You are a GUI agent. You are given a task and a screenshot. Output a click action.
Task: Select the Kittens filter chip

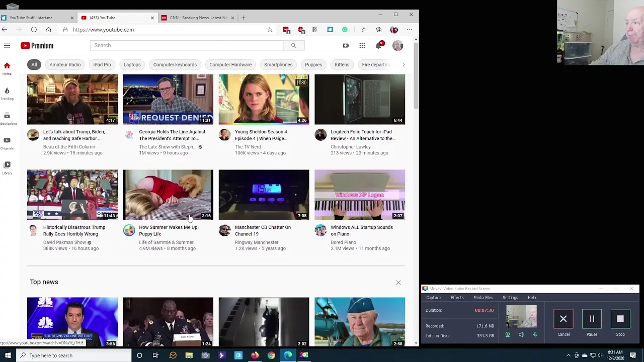pos(342,65)
